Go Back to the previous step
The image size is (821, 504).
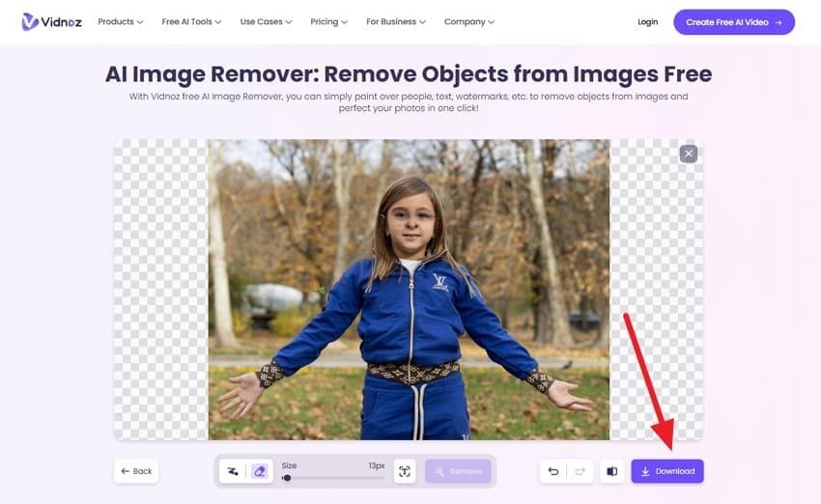pos(136,471)
